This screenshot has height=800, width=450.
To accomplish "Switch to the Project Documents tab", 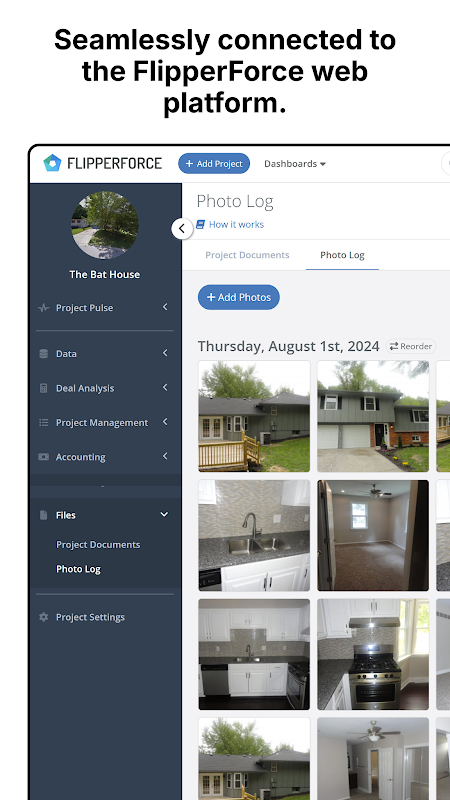I will (247, 255).
